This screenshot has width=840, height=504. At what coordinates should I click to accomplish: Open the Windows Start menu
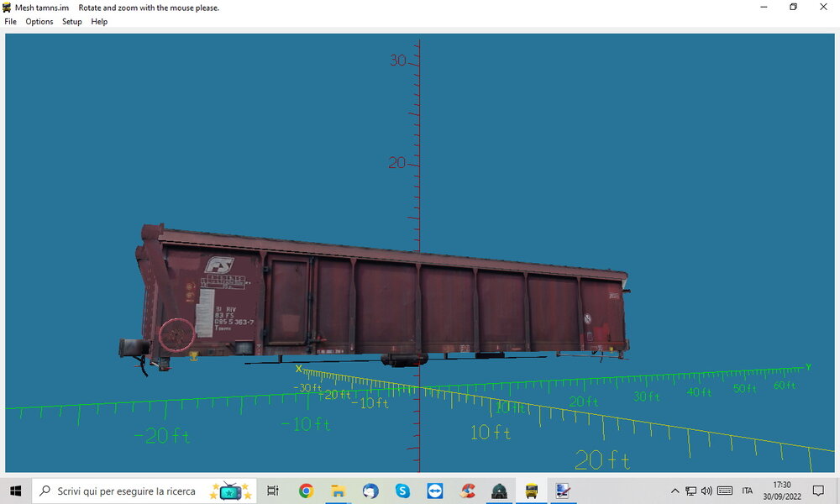(15, 491)
